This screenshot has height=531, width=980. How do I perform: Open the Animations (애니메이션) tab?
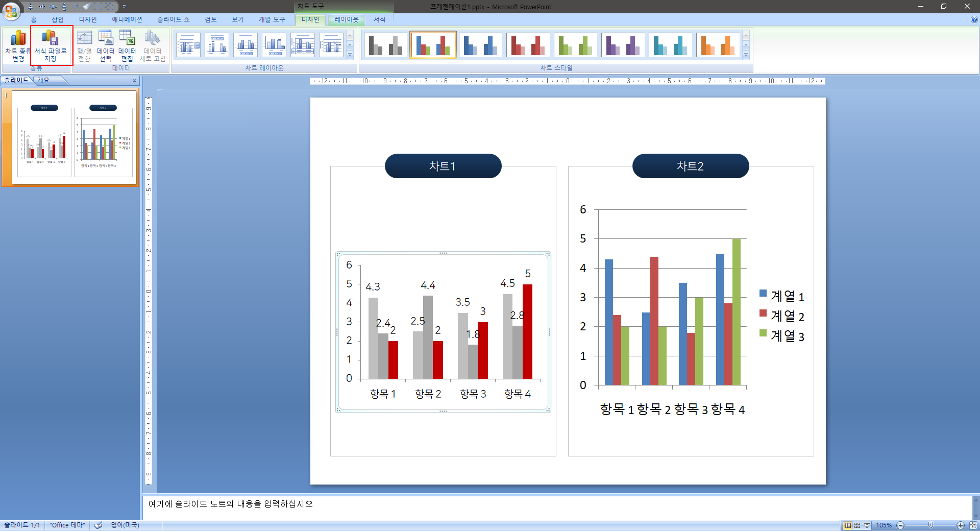pos(127,19)
